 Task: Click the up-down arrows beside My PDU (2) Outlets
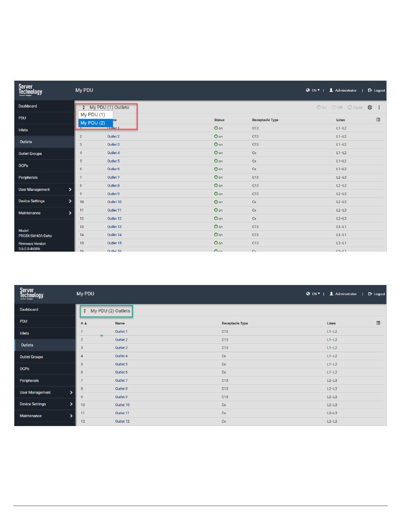coord(84,311)
